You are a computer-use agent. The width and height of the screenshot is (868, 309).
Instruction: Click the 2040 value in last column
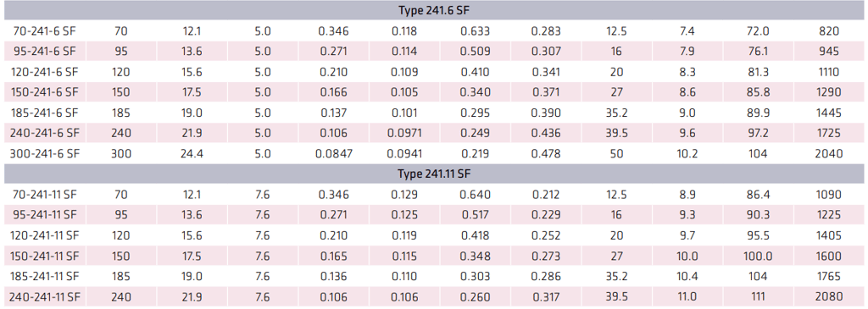pyautogui.click(x=828, y=154)
